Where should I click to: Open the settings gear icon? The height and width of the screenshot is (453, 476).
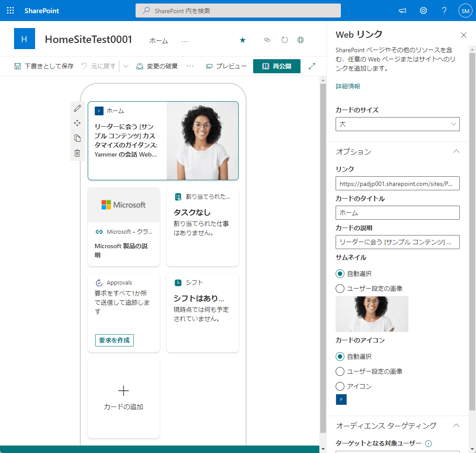(423, 11)
